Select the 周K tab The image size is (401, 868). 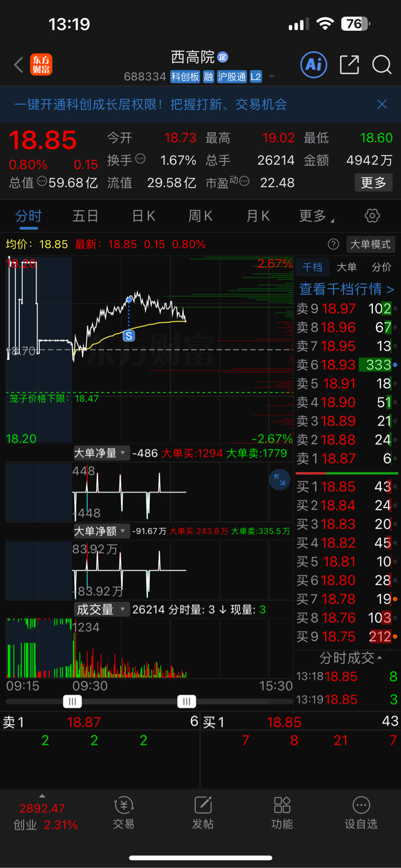[200, 216]
